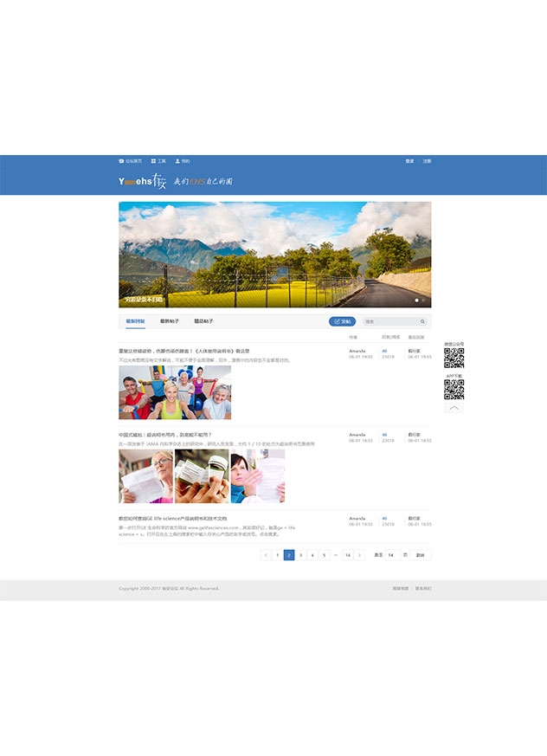Viewport: 547px width, 756px height.
Task: Open thumbnail of woman with glasses reading paper
Action: [146, 476]
